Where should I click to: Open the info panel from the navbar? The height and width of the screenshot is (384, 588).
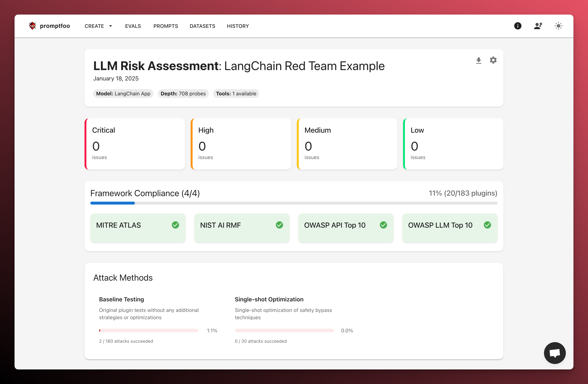[518, 26]
